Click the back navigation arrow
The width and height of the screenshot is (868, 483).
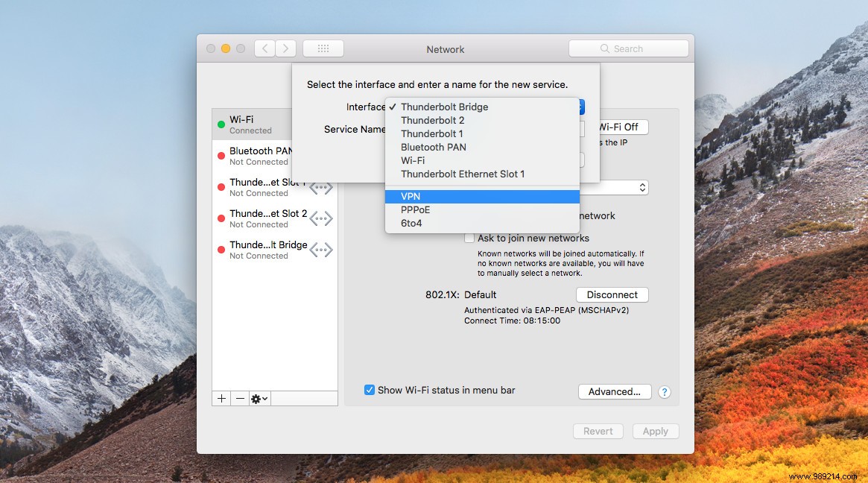(264, 48)
